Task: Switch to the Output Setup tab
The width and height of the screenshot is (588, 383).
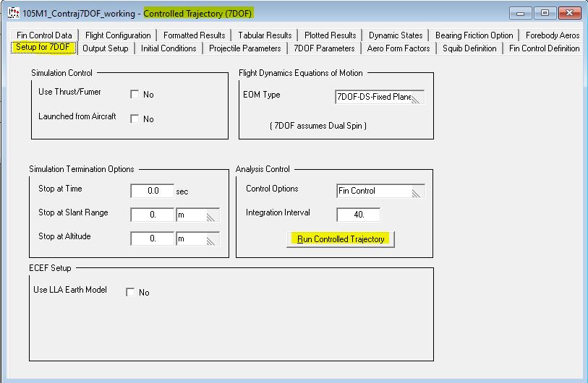Action: (x=106, y=48)
